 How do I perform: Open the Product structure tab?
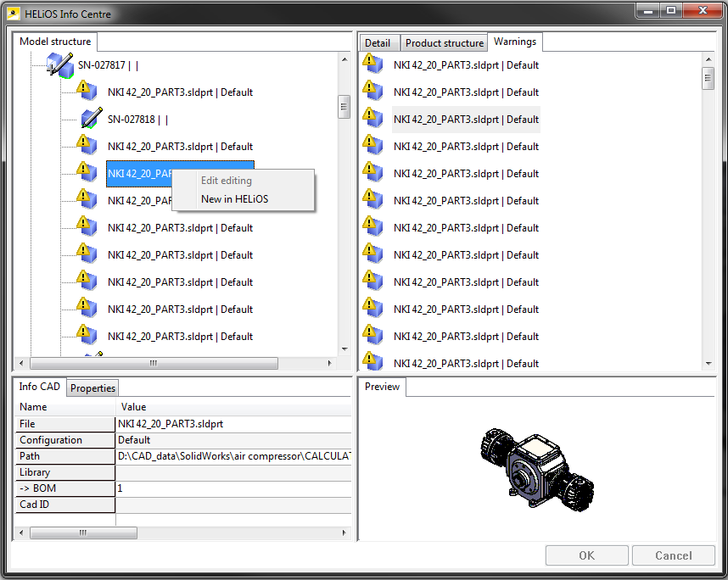(445, 43)
